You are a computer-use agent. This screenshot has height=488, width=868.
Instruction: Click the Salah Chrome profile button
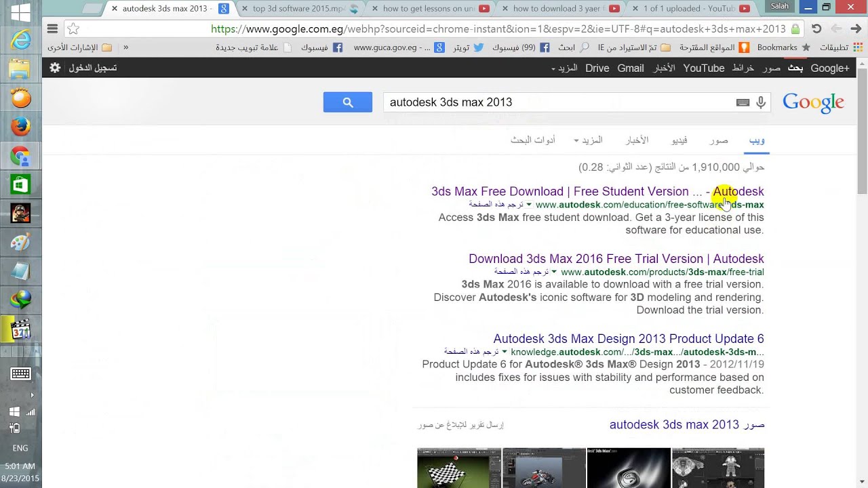[780, 6]
